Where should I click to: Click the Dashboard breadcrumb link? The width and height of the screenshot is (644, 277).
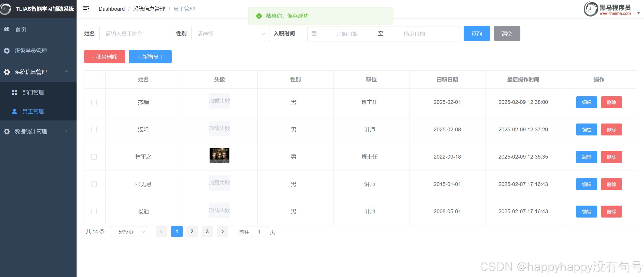tap(112, 9)
